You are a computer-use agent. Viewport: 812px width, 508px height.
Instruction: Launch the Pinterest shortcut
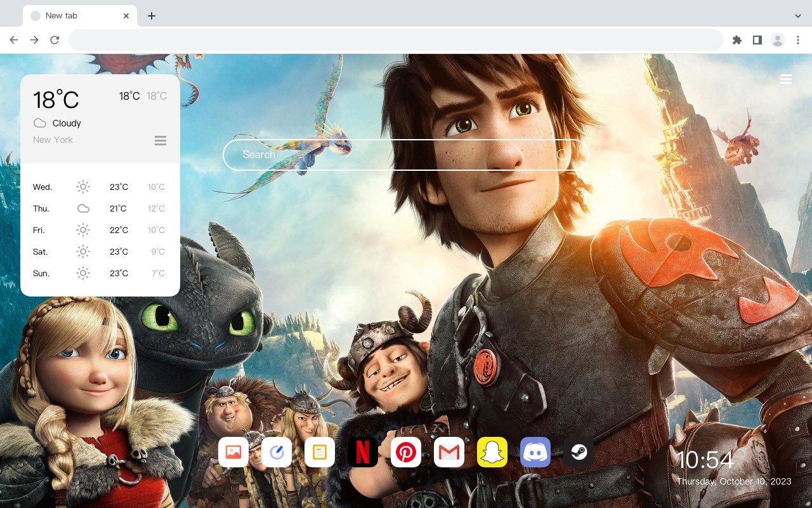[x=406, y=452]
